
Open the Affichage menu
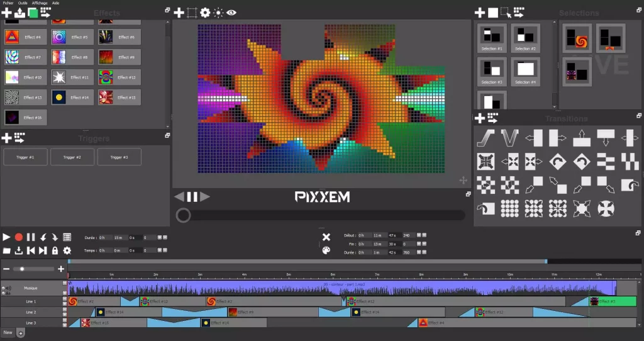(40, 3)
